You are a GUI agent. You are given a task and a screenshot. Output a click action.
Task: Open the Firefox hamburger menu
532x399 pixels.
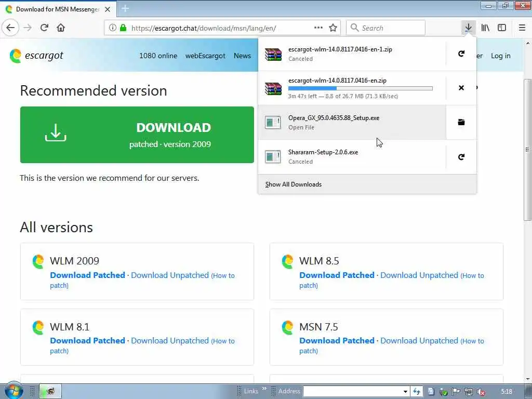pyautogui.click(x=522, y=28)
